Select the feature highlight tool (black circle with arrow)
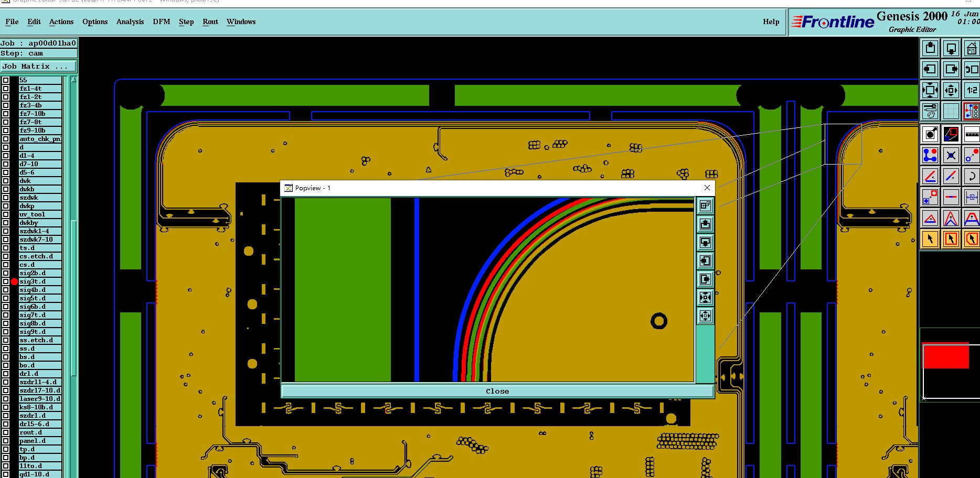This screenshot has height=478, width=980. click(930, 134)
